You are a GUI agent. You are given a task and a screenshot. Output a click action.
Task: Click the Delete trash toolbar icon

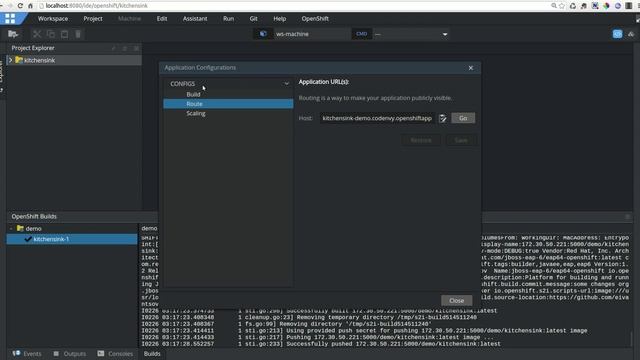[x=78, y=34]
